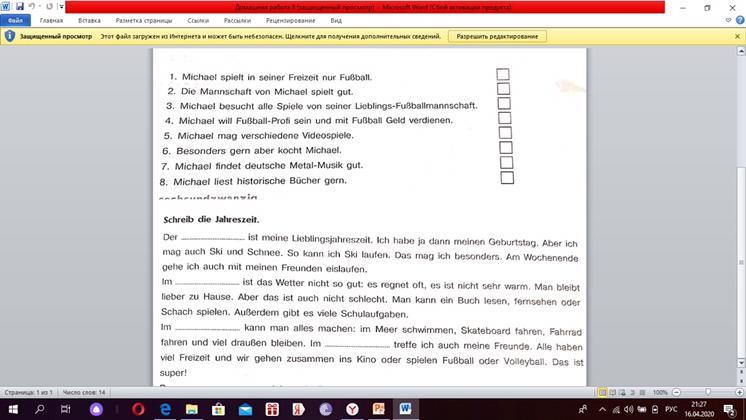Click the Word application icon in title bar

coord(5,7)
